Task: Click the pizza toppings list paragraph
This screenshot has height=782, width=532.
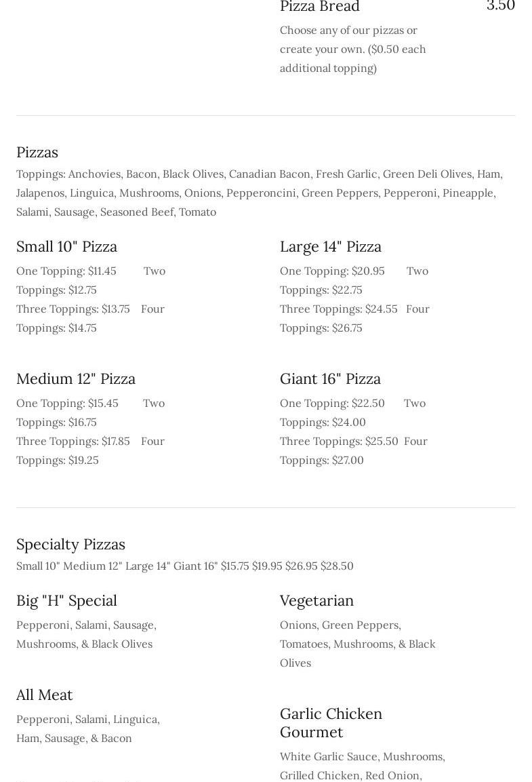Action: pos(260,193)
